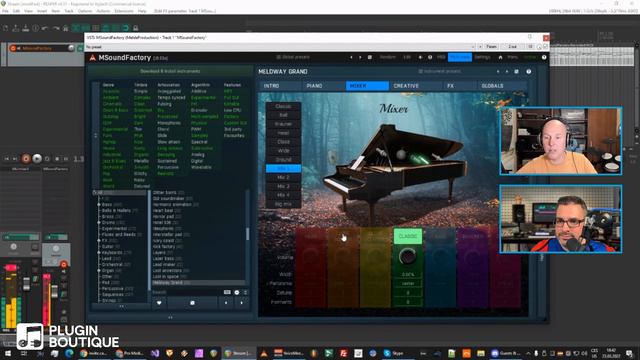Toggle the Ambient genre filter

coord(111,98)
